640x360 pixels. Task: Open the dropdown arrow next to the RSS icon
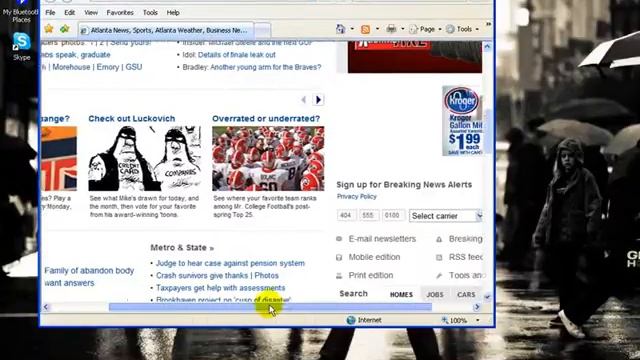pyautogui.click(x=377, y=29)
